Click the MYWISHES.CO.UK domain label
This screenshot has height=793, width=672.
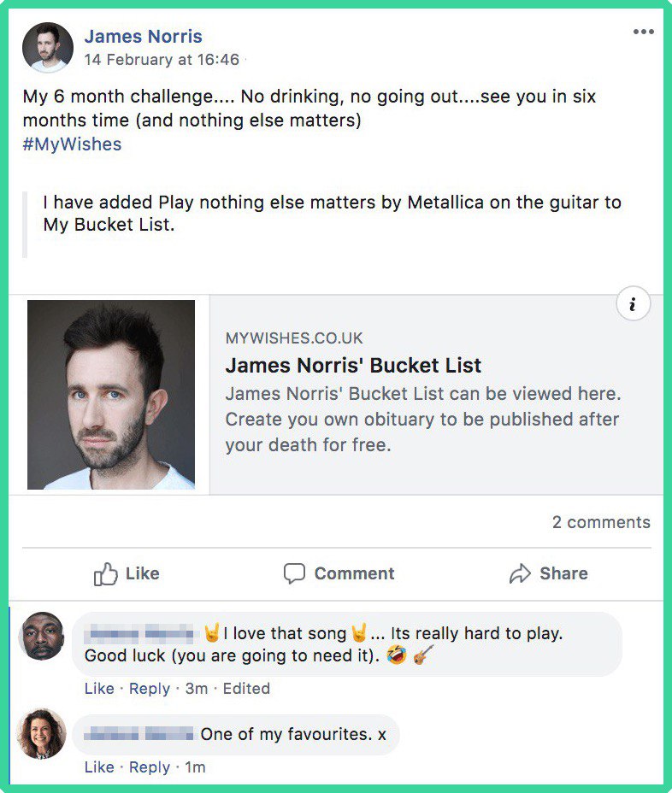pyautogui.click(x=294, y=338)
